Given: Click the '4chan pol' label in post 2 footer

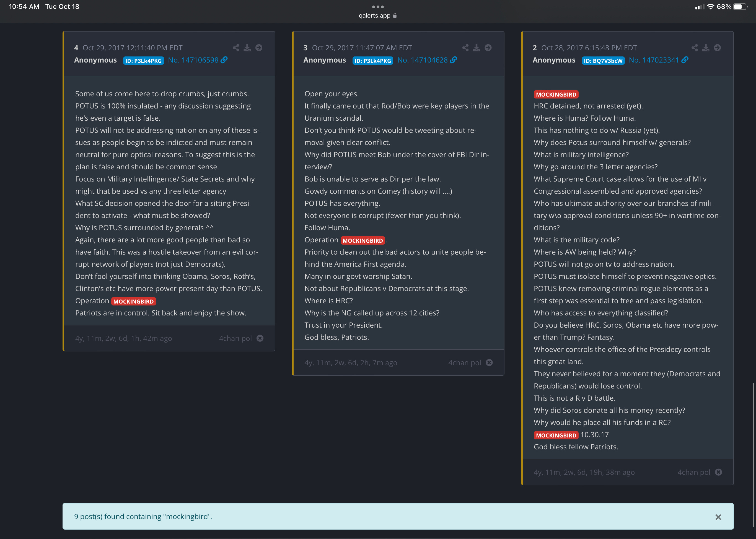Looking at the screenshot, I should [x=694, y=472].
